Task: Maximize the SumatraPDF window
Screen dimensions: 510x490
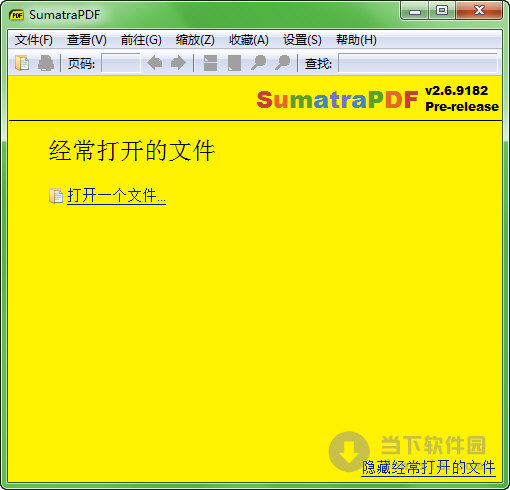Action: (x=442, y=11)
